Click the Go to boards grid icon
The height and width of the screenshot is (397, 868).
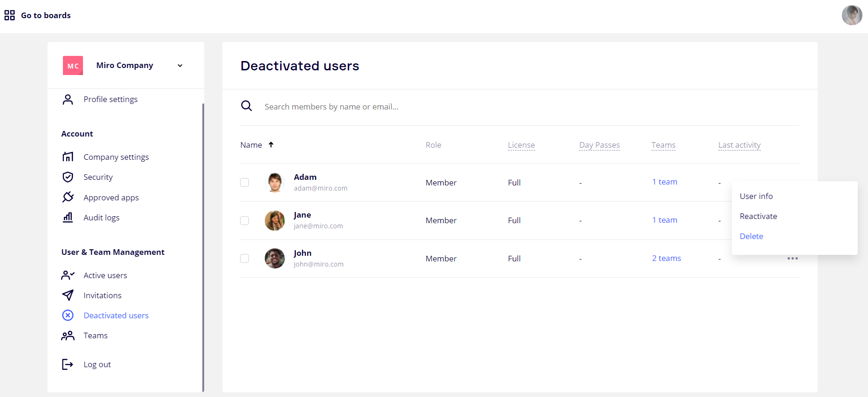point(9,15)
